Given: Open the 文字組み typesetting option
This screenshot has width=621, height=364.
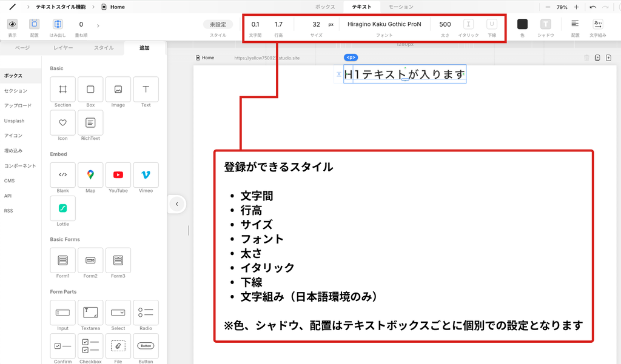Looking at the screenshot, I should (597, 24).
